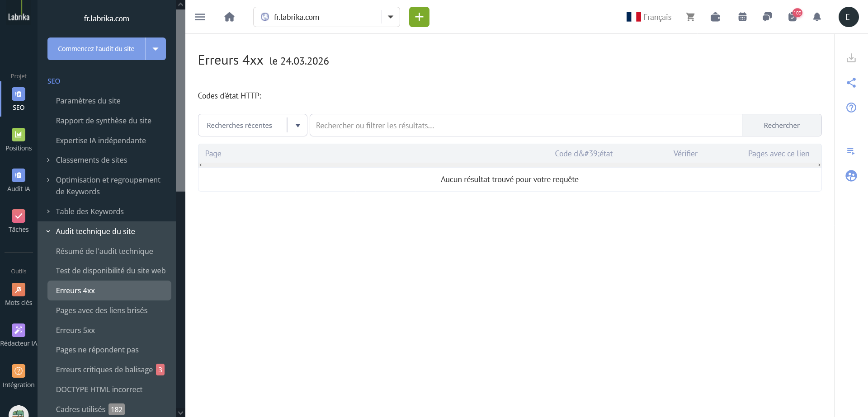Open Pages ne répondent pas
Screen dimensions: 868x417
pyautogui.click(x=97, y=350)
